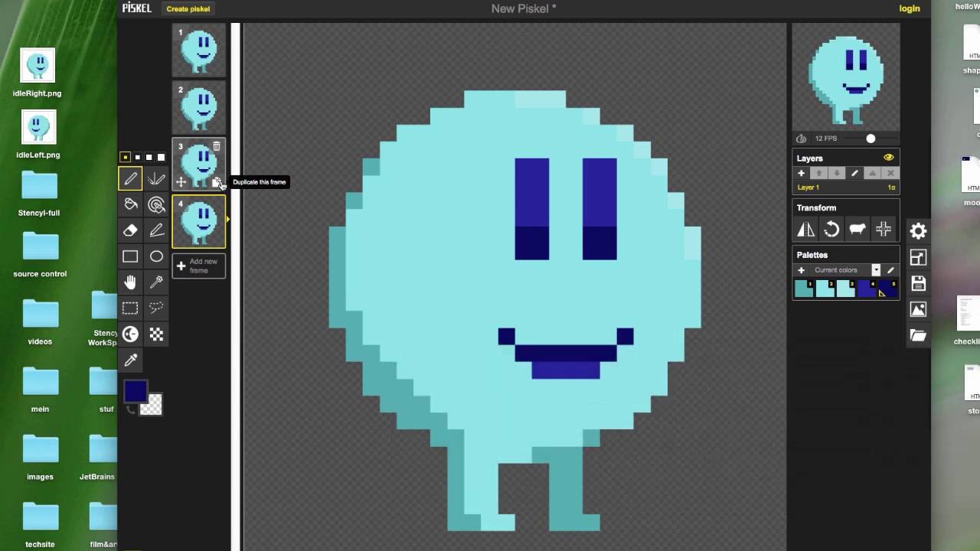980x551 pixels.
Task: Select the Vertical Mirror pen tool
Action: (x=156, y=179)
